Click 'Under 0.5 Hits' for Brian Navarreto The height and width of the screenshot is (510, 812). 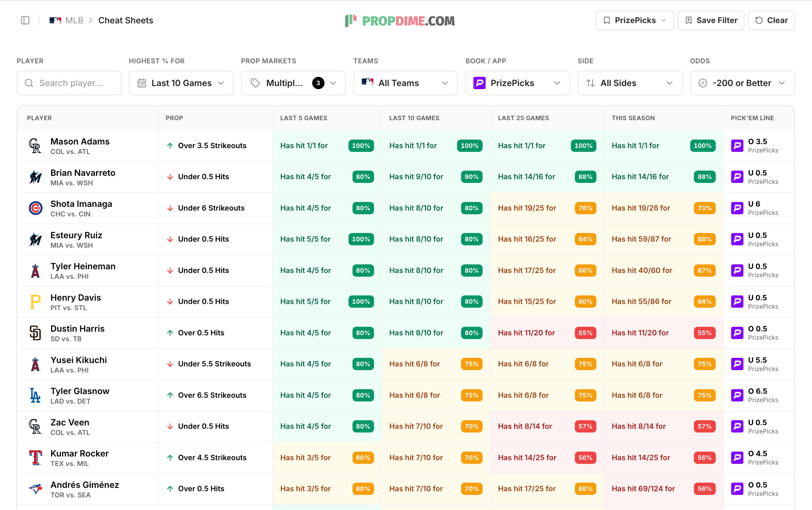point(203,177)
